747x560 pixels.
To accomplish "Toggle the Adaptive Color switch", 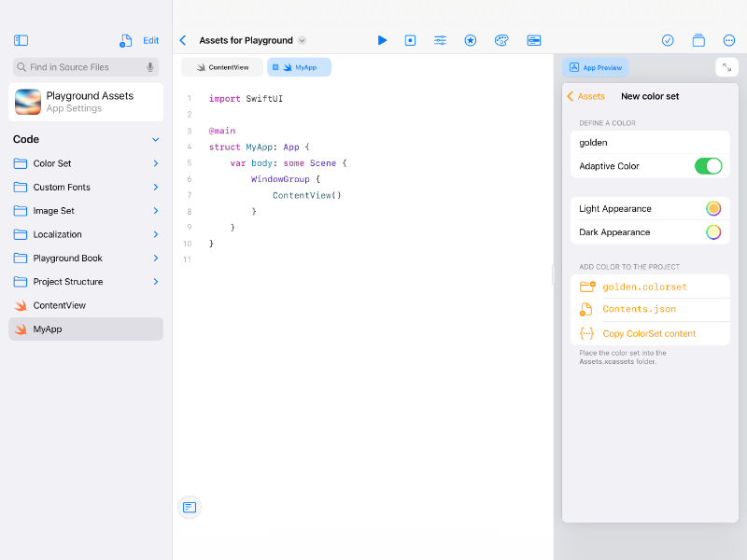I will [x=708, y=166].
